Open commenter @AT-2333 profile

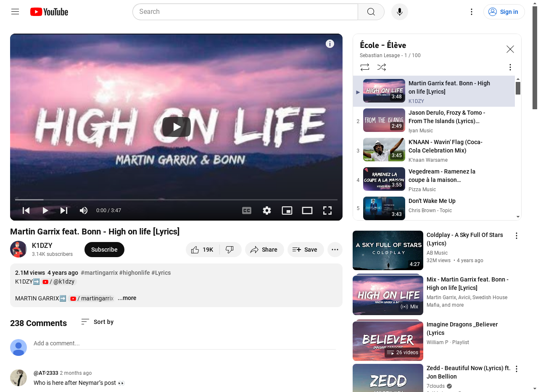click(46, 373)
